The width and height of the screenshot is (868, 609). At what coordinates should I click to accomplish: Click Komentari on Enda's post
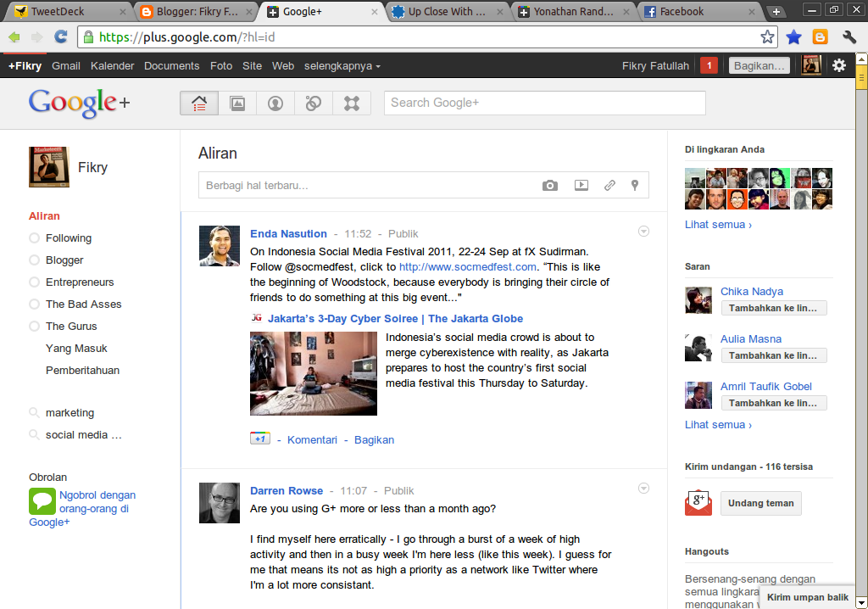click(312, 440)
